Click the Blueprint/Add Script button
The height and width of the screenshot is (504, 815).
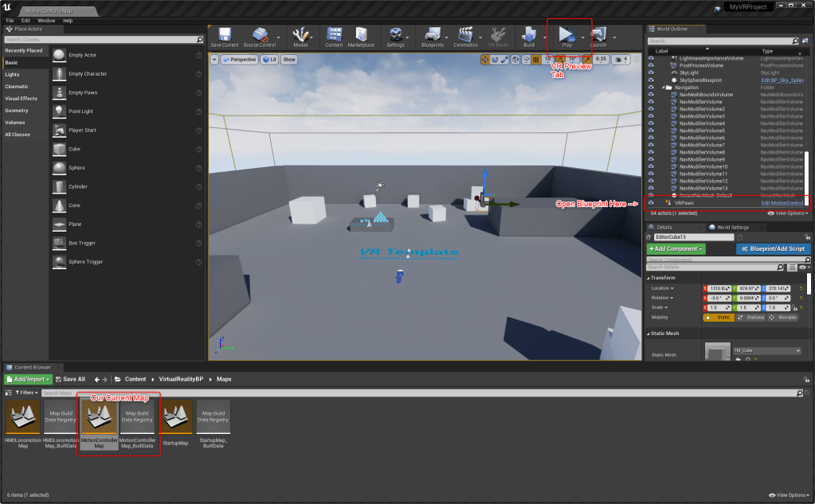coord(773,249)
